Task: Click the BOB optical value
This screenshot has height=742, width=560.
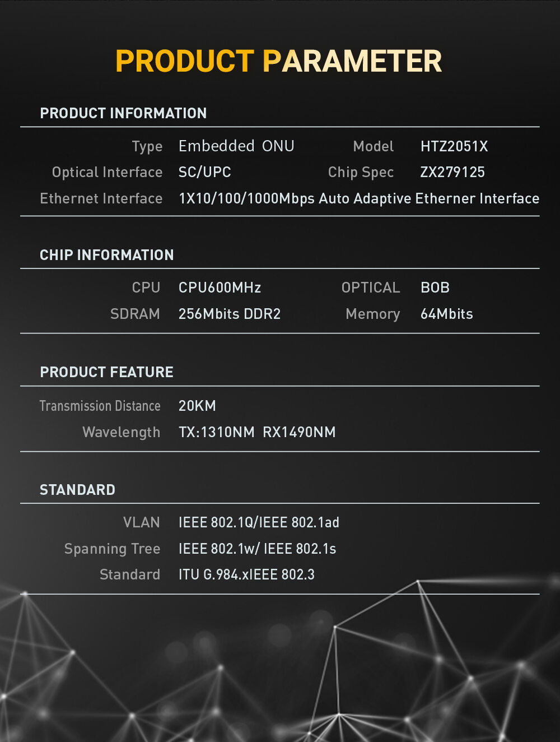Action: pyautogui.click(x=435, y=287)
